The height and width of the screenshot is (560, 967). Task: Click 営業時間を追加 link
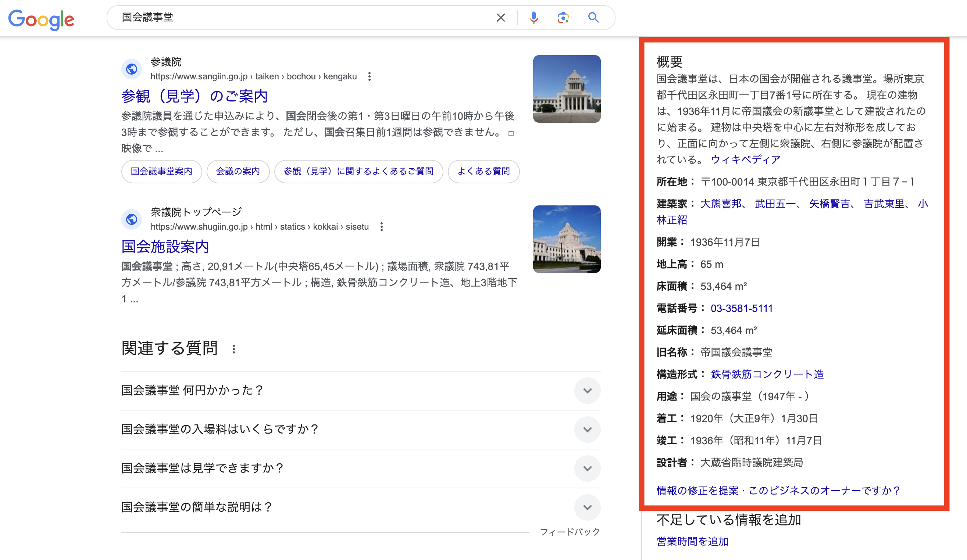[x=692, y=541]
